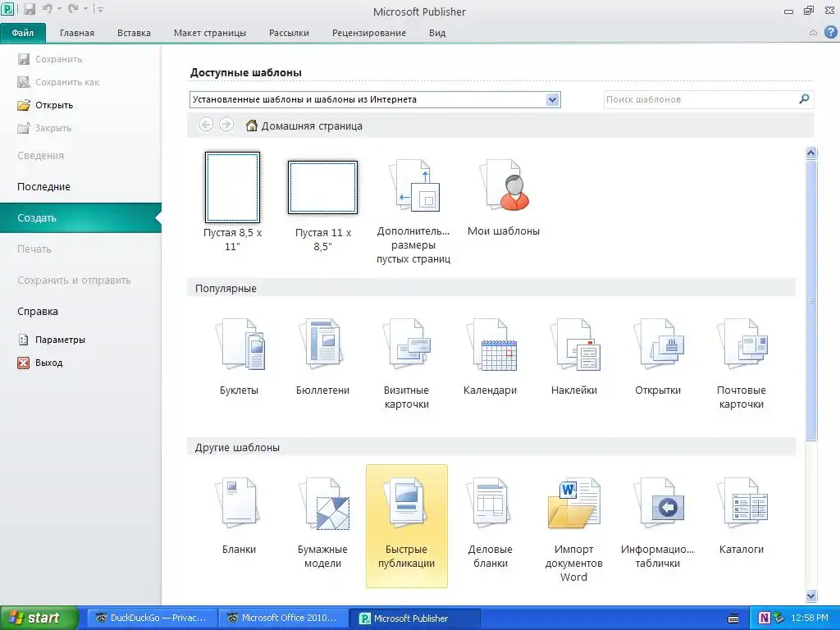Click the Save icon in quick access toolbar

click(x=30, y=9)
